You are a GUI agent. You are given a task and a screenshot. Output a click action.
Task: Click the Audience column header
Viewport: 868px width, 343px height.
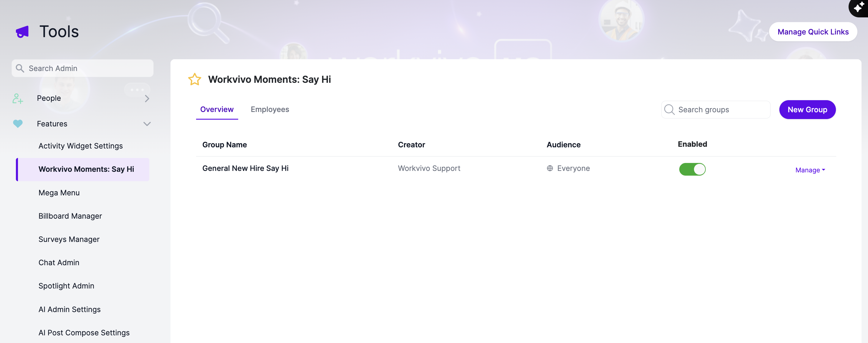click(563, 145)
